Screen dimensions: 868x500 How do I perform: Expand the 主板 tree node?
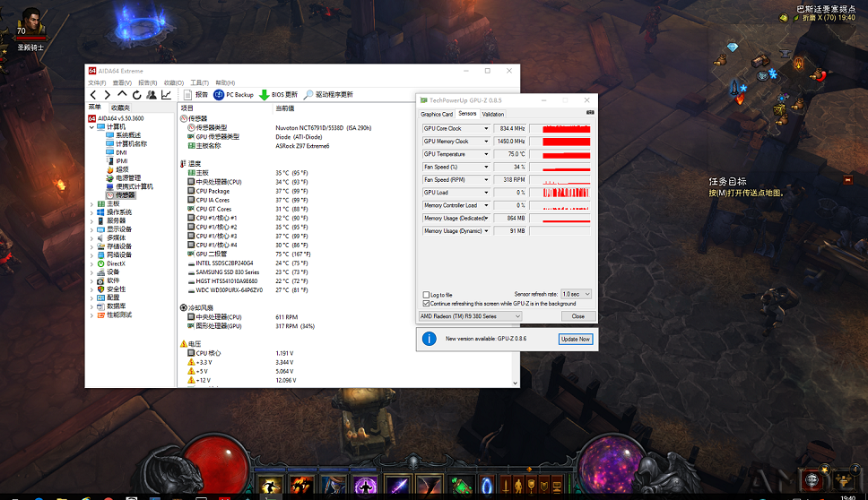[x=91, y=204]
